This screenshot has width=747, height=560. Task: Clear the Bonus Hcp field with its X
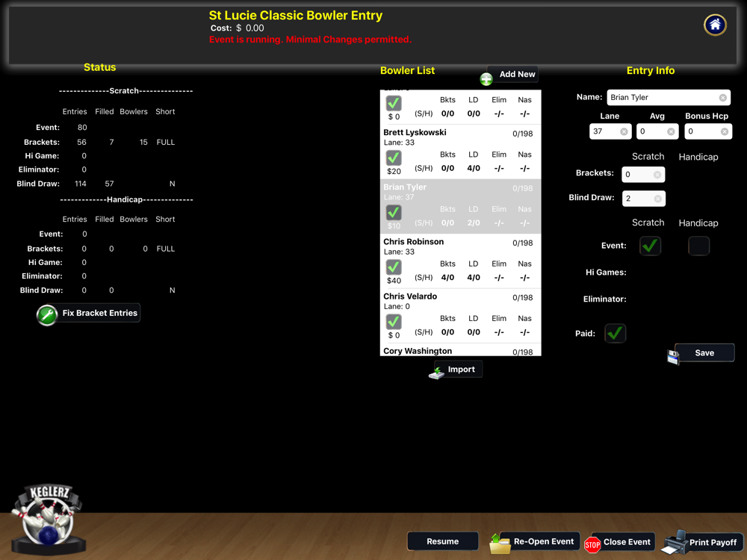tap(724, 131)
